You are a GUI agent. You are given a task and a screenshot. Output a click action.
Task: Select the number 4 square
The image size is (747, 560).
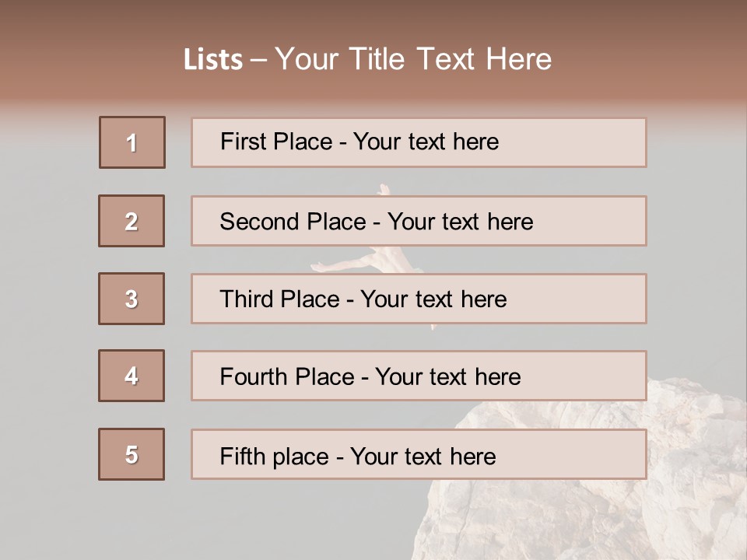pos(132,376)
